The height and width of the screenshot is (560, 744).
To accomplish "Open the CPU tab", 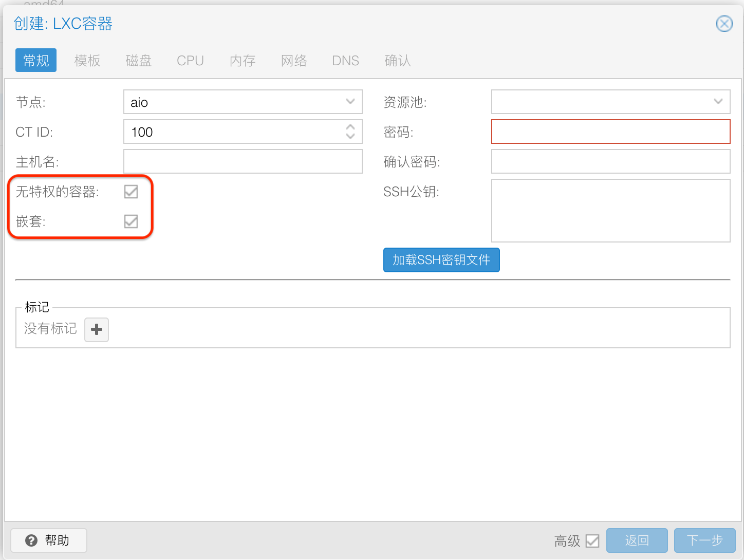I will point(190,61).
